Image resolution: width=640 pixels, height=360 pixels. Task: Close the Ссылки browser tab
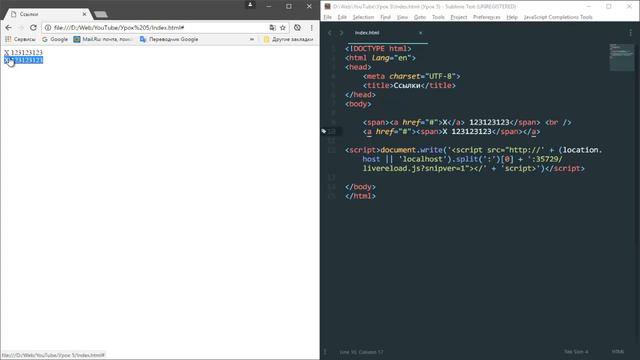(x=84, y=14)
